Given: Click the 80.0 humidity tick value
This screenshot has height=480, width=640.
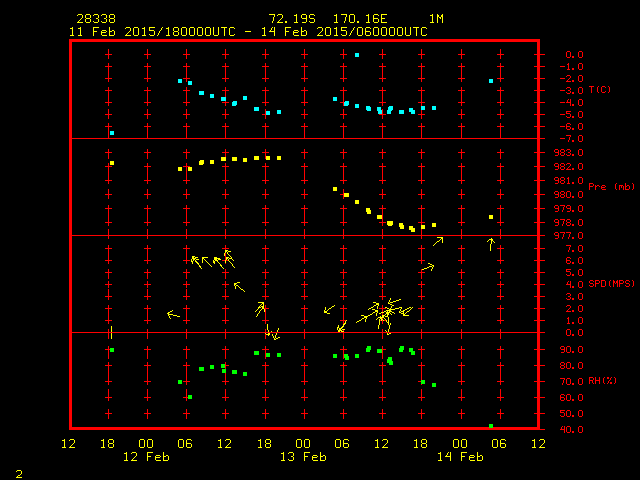Looking at the screenshot, I should [x=571, y=366].
